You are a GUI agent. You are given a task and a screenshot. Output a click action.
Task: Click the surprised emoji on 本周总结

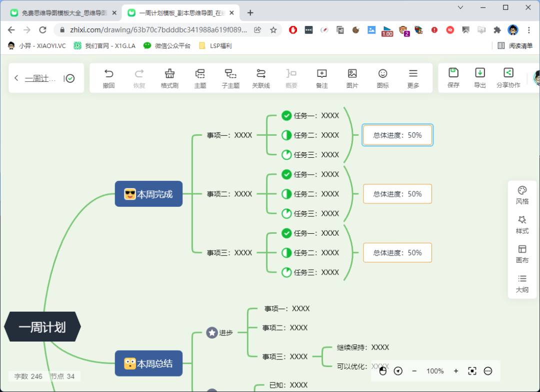130,364
